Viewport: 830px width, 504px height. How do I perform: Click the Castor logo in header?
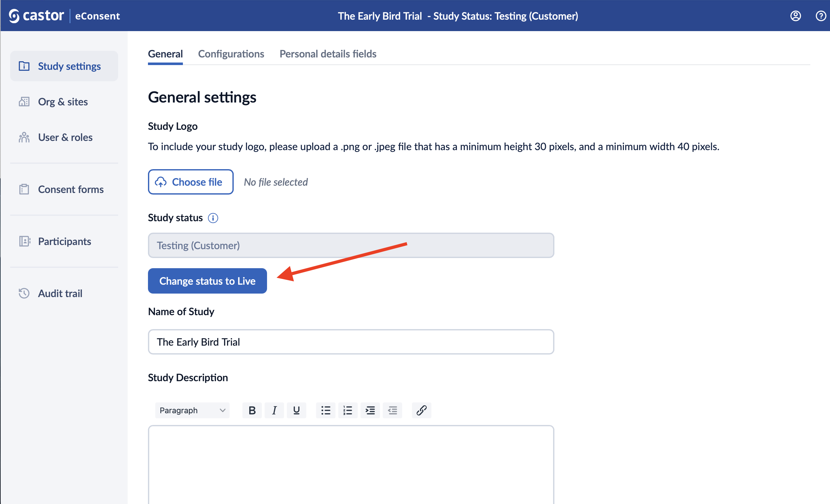click(37, 16)
